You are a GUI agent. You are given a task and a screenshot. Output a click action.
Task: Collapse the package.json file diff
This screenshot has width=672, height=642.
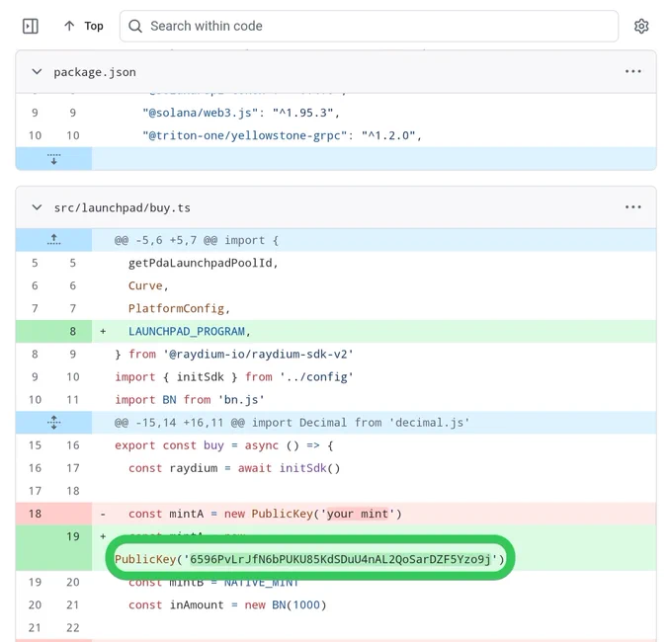[x=37, y=71]
